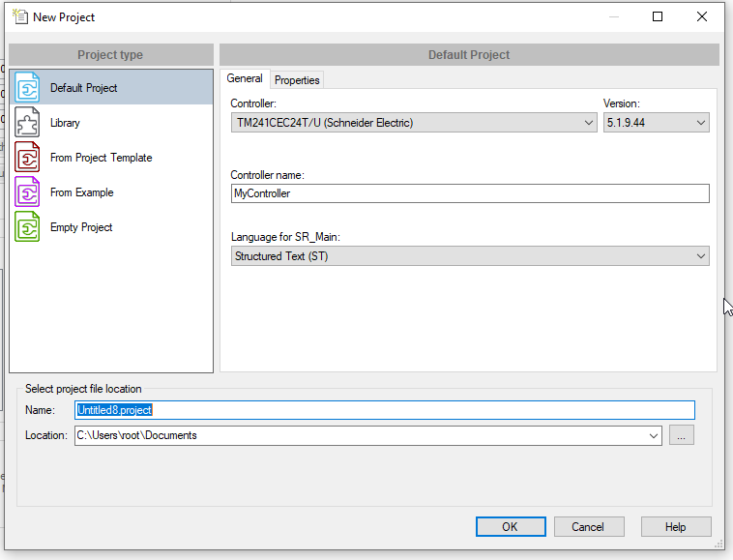Select Default Project label in list
The height and width of the screenshot is (560, 733).
(x=84, y=88)
